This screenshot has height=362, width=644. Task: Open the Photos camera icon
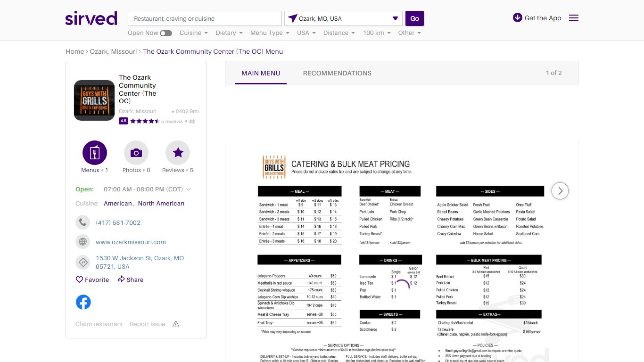pyautogui.click(x=136, y=153)
